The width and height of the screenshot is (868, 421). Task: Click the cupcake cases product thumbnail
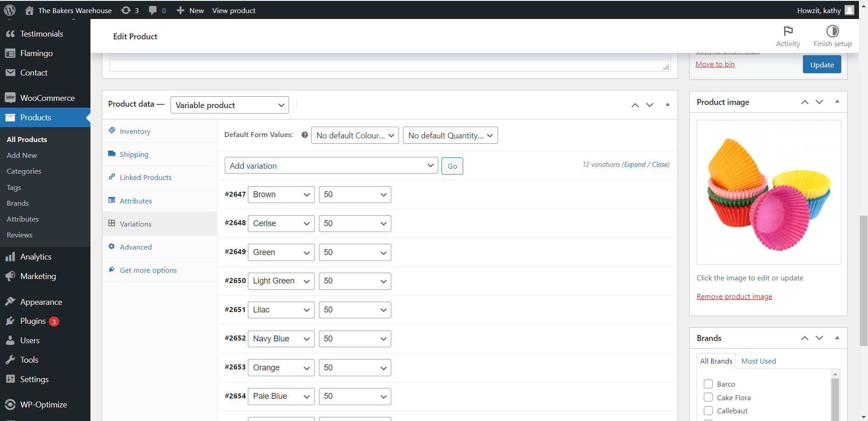pos(768,192)
